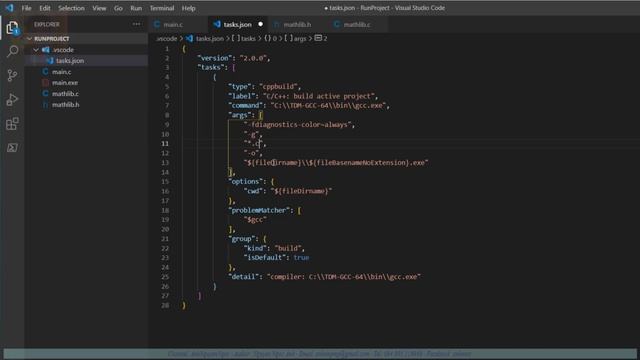This screenshot has width=640, height=360.
Task: Click the tasks array breadcrumb
Action: (x=244, y=38)
